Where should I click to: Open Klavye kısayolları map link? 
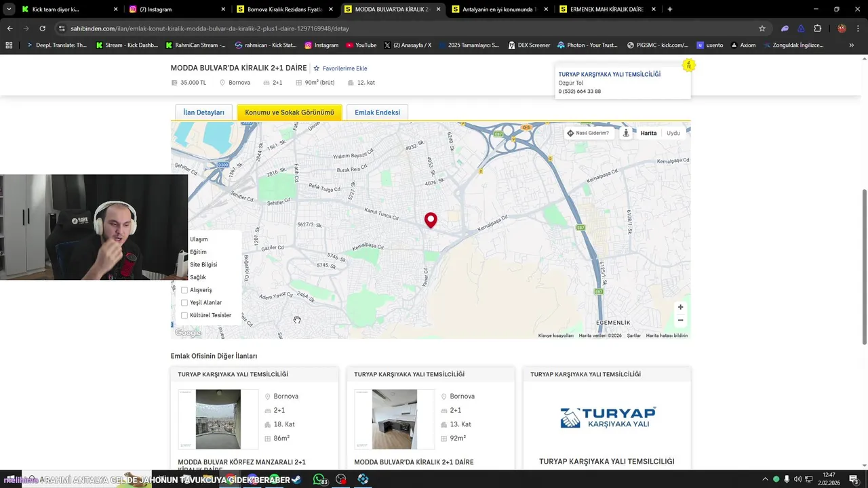[x=556, y=335]
